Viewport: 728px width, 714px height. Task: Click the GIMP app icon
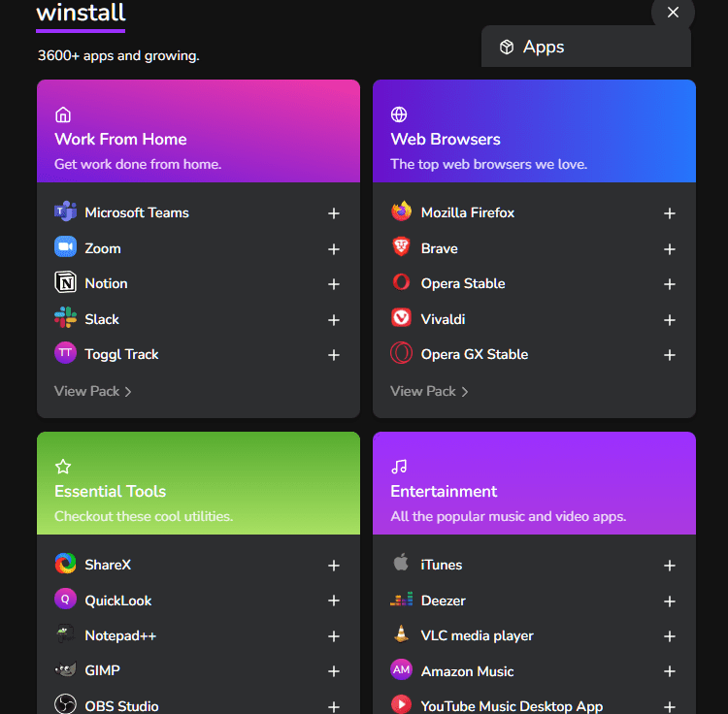(65, 669)
